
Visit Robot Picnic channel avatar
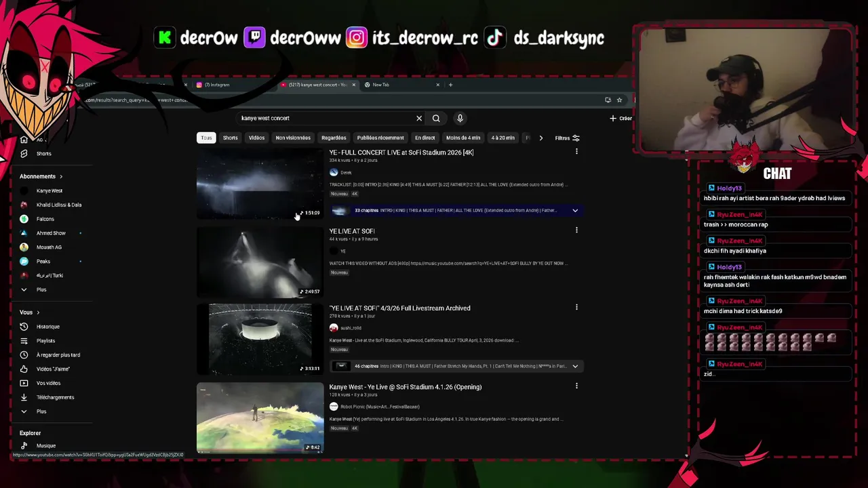pos(334,407)
